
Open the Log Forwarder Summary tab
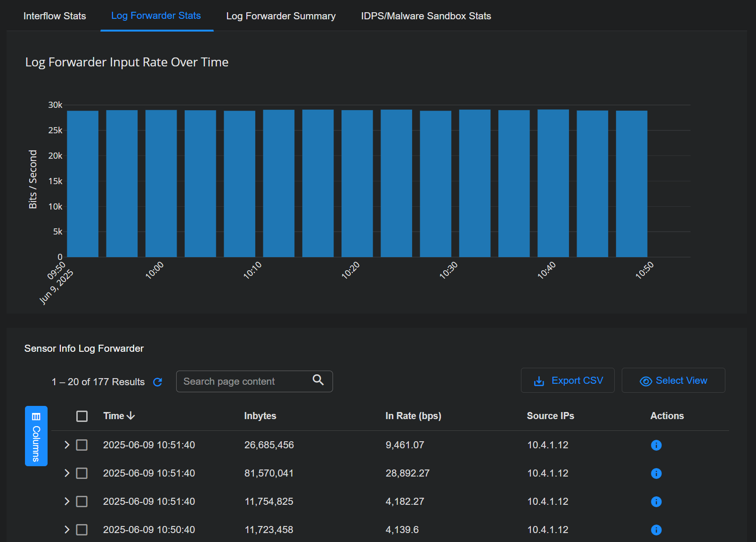click(281, 16)
